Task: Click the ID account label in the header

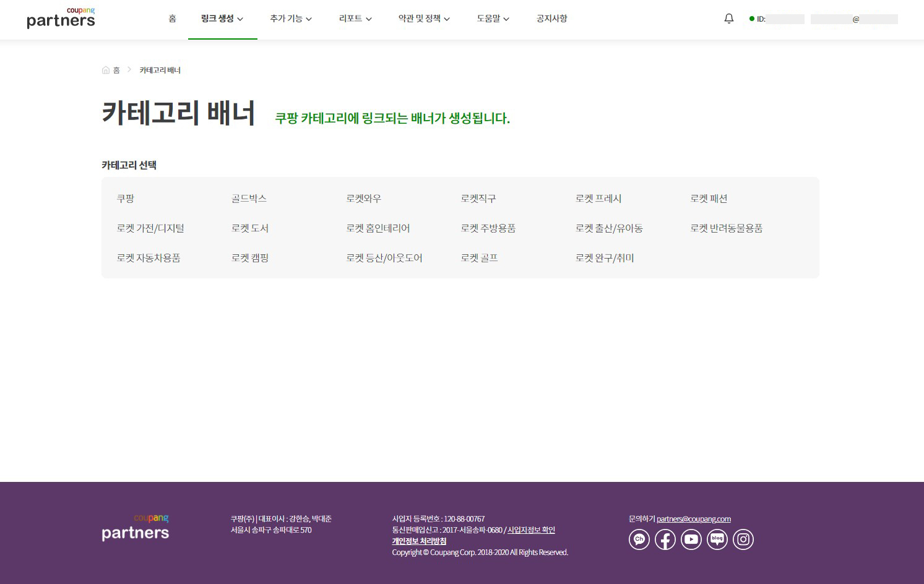Action: pos(761,19)
